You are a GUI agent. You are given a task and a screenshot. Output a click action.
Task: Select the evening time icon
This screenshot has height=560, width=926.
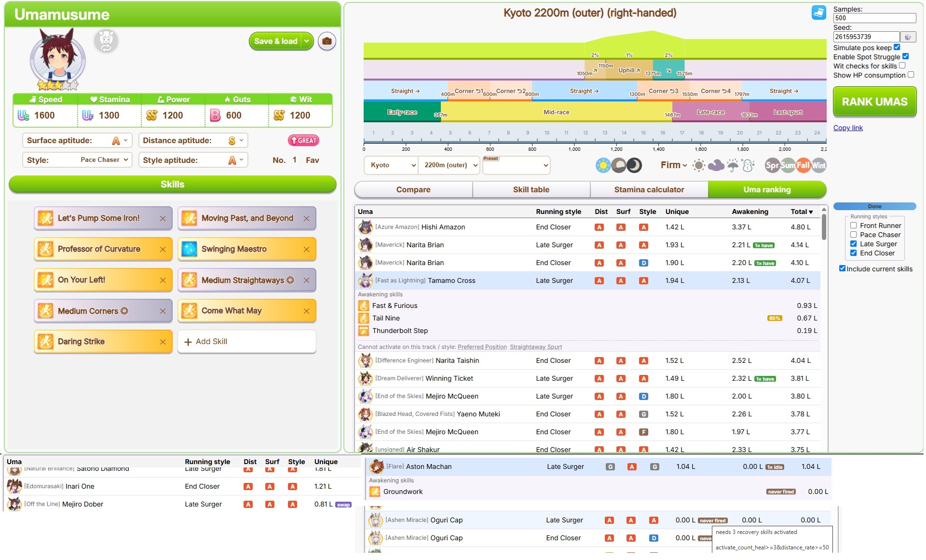[x=619, y=166]
